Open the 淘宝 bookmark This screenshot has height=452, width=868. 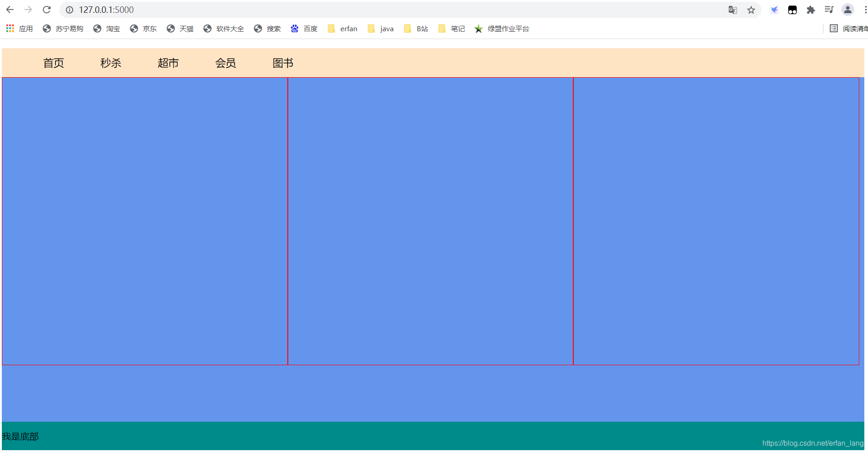coord(106,28)
